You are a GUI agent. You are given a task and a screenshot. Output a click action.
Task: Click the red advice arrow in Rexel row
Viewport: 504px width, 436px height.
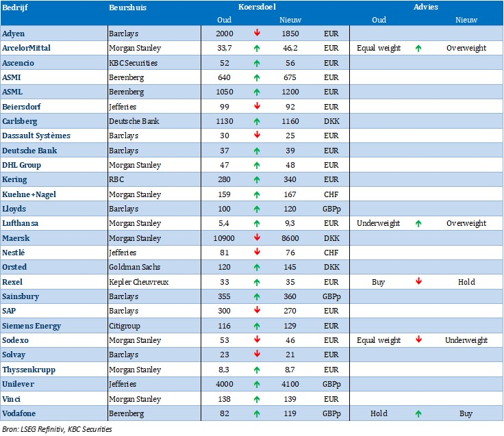click(x=418, y=281)
